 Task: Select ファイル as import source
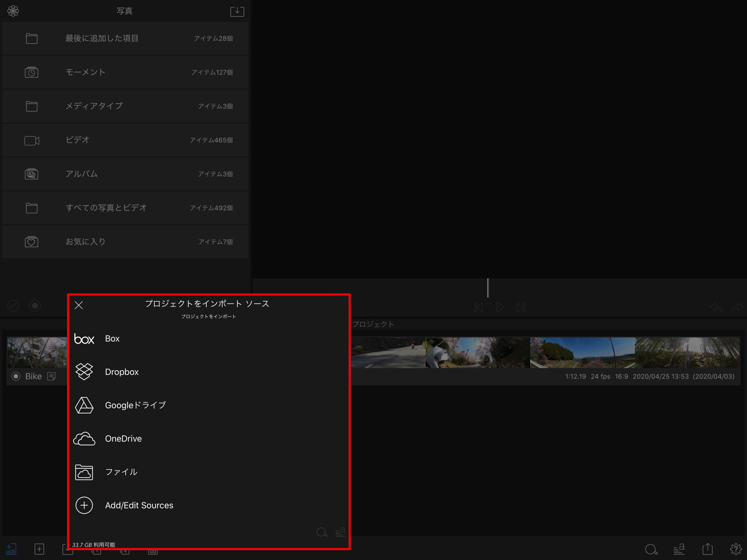click(209, 472)
